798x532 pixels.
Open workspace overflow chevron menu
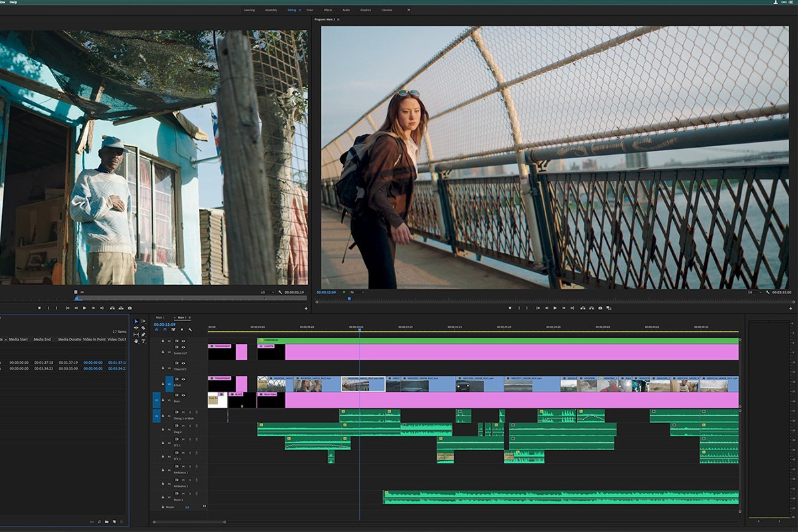408,10
